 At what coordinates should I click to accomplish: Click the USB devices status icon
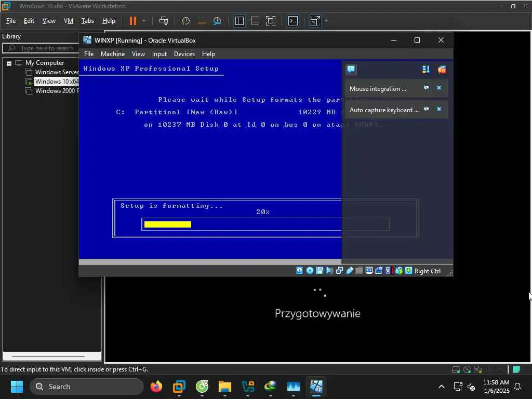pyautogui.click(x=349, y=270)
